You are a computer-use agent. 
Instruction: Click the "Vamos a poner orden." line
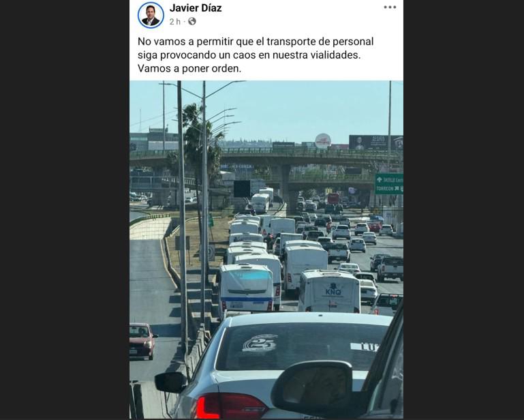click(189, 69)
